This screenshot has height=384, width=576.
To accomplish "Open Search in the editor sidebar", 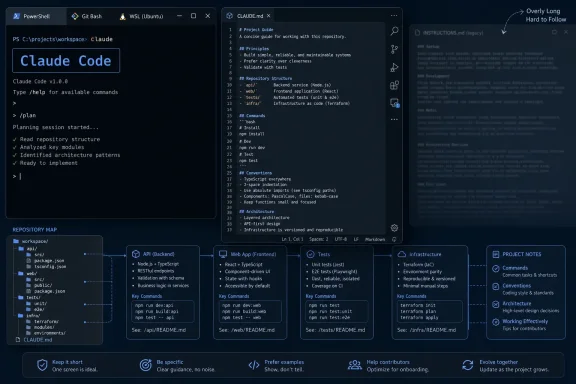I will click(x=394, y=31).
